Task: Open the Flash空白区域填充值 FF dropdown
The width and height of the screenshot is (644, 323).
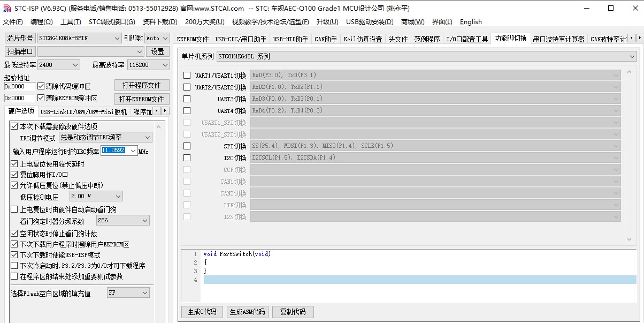Action: click(x=128, y=293)
